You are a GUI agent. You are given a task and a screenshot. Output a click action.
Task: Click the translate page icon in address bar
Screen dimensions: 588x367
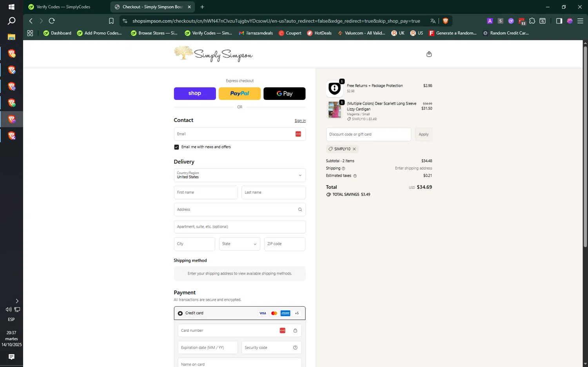point(433,21)
